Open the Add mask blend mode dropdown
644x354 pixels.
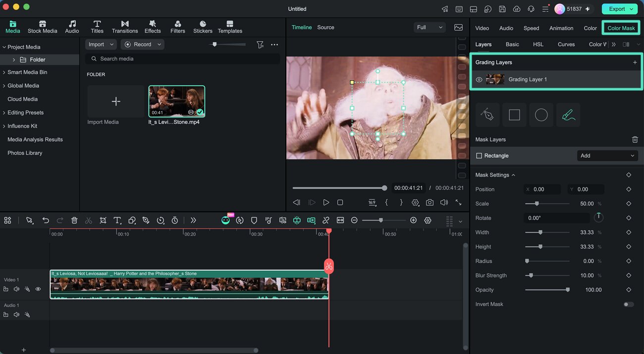click(607, 156)
